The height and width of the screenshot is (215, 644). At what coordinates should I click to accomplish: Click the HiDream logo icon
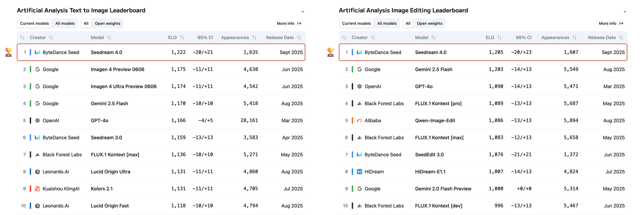359,172
